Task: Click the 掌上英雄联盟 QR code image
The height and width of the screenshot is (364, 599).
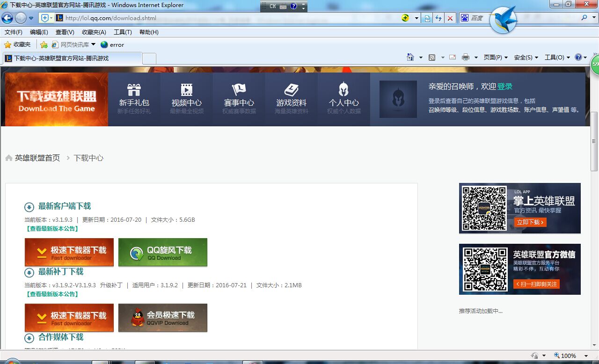Action: (x=484, y=208)
